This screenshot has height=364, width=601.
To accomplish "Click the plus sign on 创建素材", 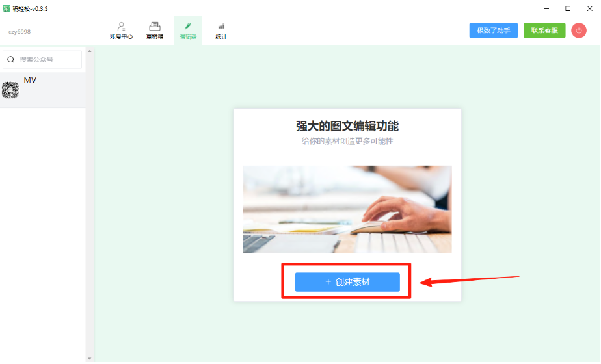I will [x=328, y=282].
